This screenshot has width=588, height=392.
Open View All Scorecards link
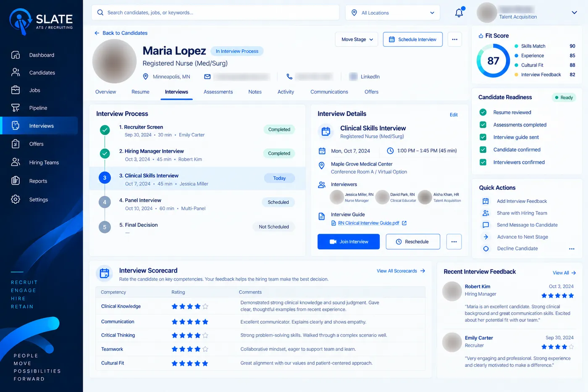[x=401, y=271]
